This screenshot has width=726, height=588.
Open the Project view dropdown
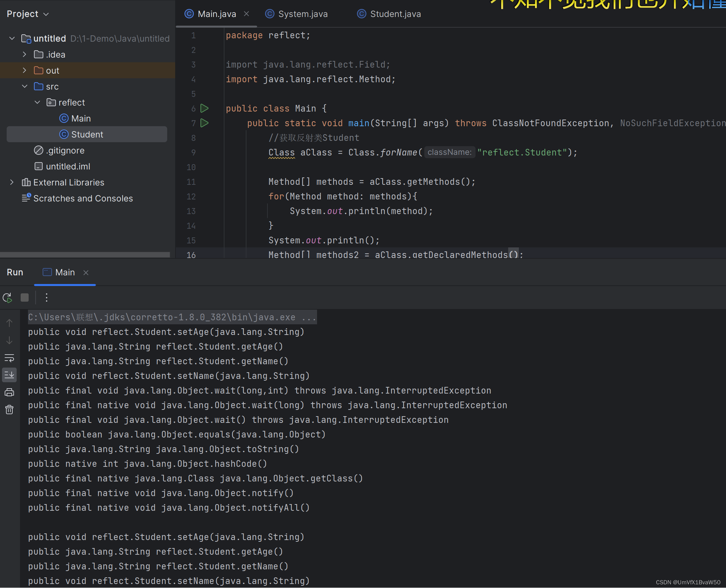(x=28, y=14)
